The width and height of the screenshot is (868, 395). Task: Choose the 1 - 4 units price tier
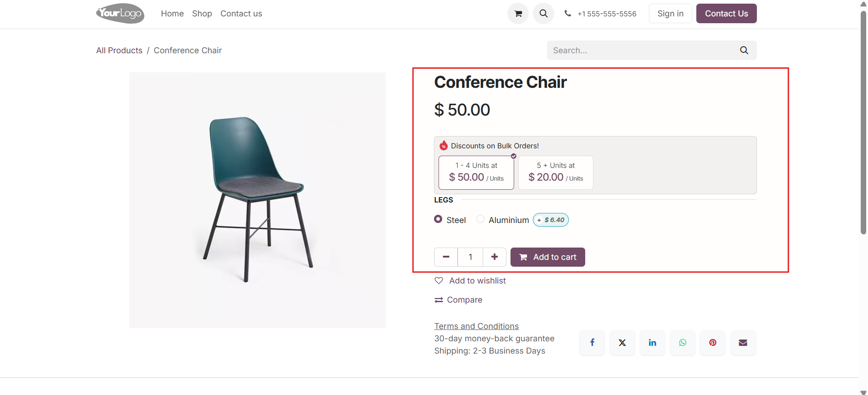(x=476, y=172)
